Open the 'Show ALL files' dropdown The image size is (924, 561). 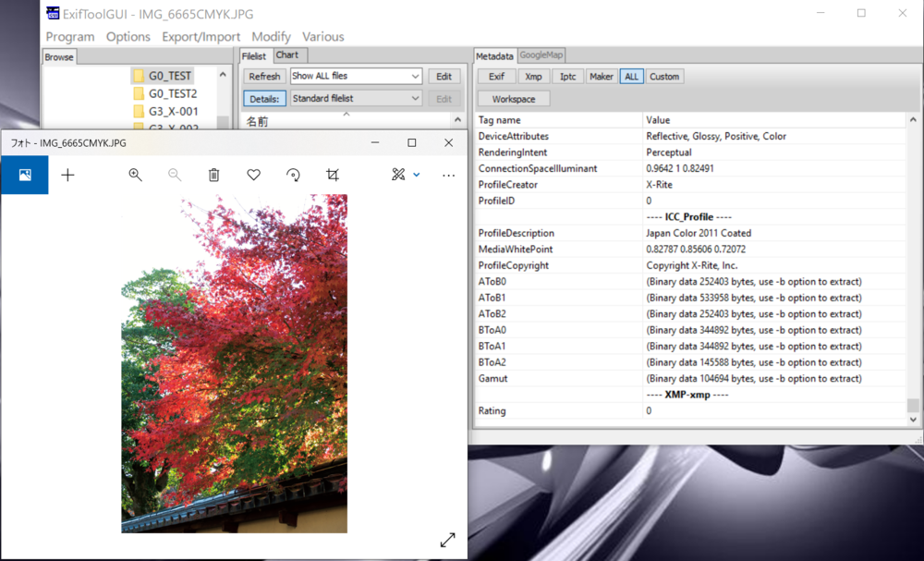[355, 76]
